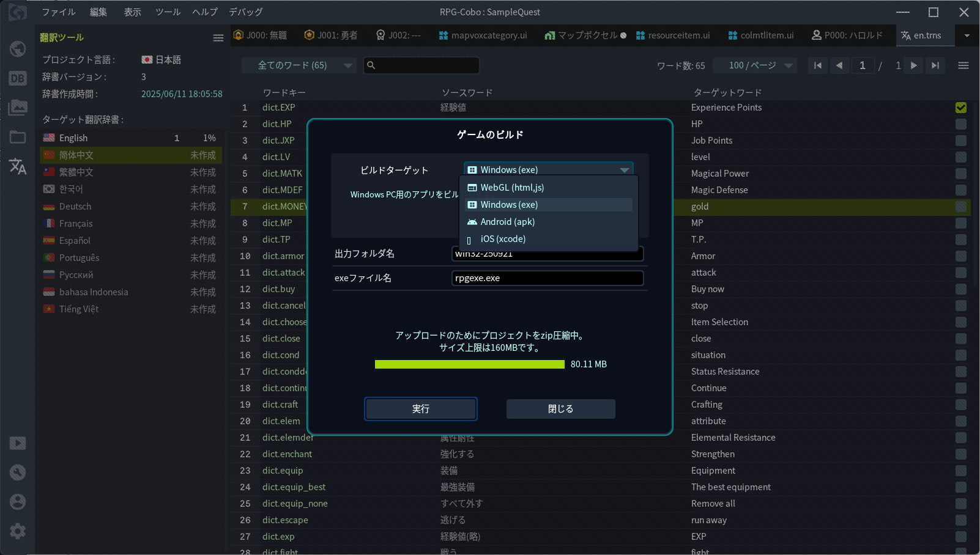Open the image resources sidebar icon

[x=18, y=108]
